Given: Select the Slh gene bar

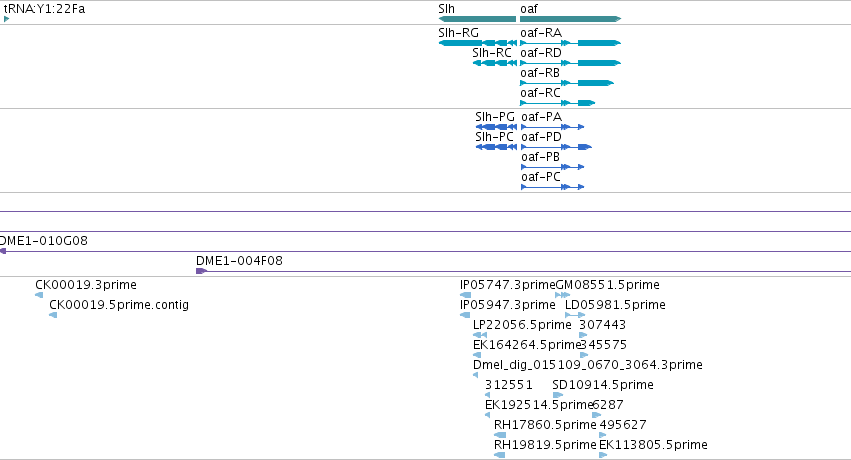Looking at the screenshot, I should 477,19.
